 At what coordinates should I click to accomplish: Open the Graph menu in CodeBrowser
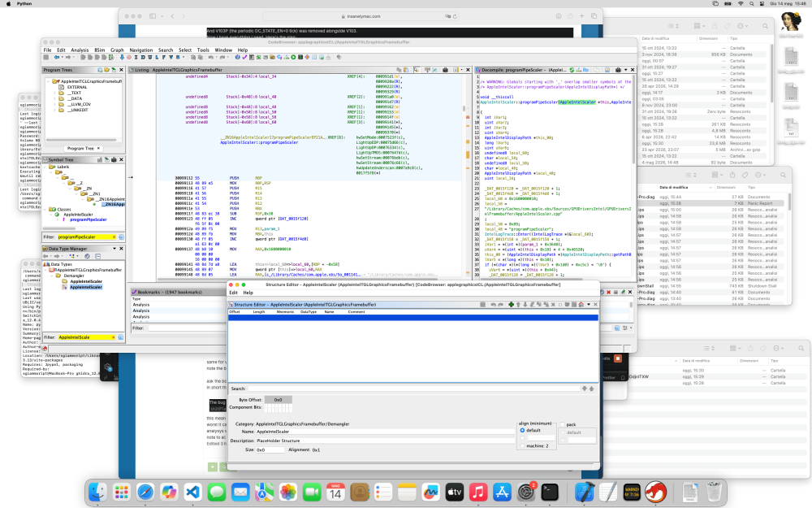point(117,50)
